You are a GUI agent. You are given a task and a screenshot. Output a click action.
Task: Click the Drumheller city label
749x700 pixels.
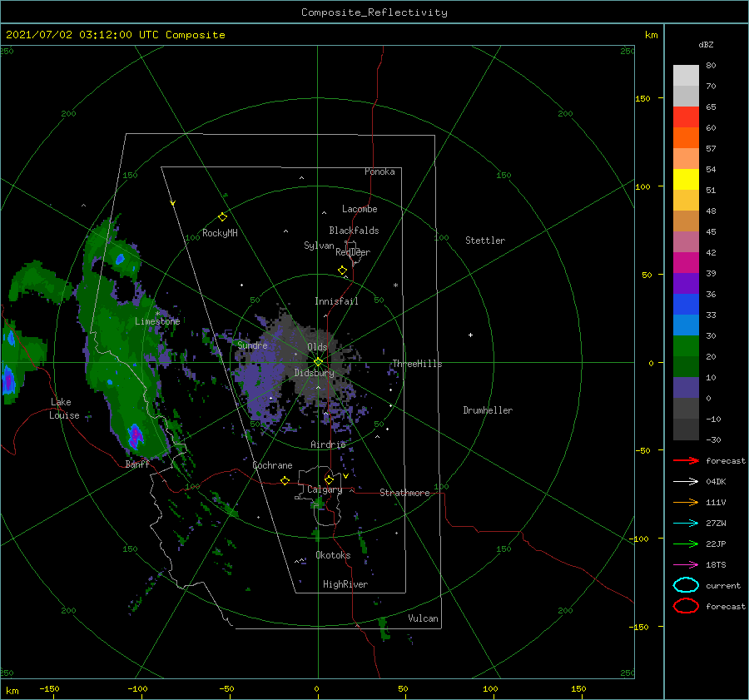488,410
